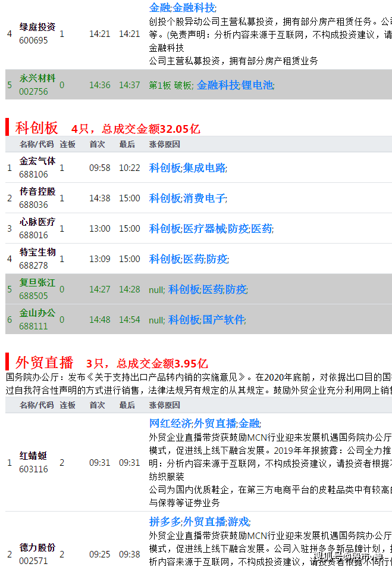Open the 金融 link above 绿庭投资 description

coord(159,8)
